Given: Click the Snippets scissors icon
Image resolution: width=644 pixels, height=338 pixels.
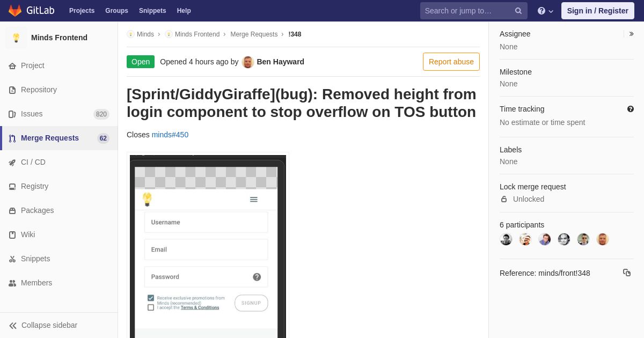Looking at the screenshot, I should [x=12, y=259].
